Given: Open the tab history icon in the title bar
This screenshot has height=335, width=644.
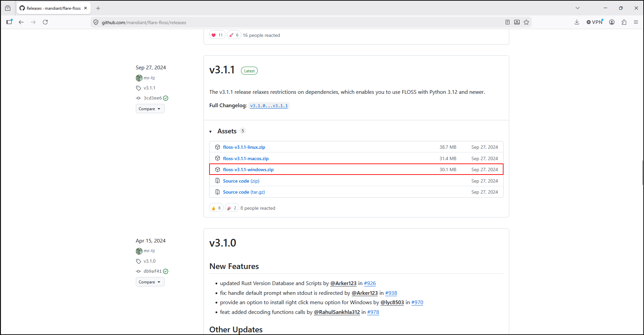Looking at the screenshot, I should tap(8, 8).
